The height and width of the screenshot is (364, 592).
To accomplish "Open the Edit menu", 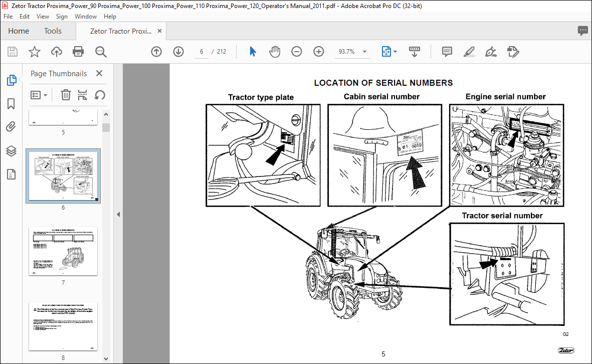I will click(25, 16).
